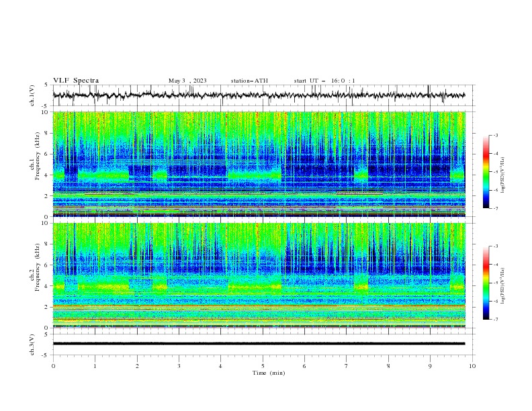Viewport: 532px width, 411px height.
Task: Select the "May 3 , 2023" date text
Action: click(x=187, y=81)
